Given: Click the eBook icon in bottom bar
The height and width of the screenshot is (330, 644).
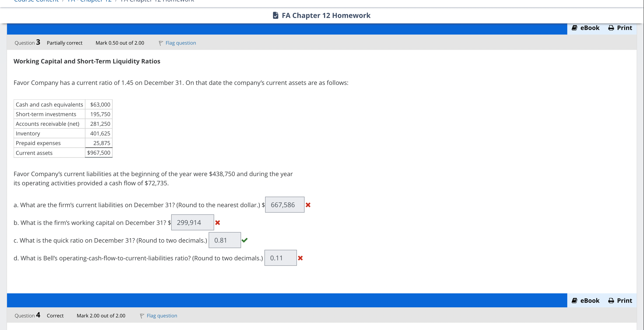Looking at the screenshot, I should click(574, 301).
